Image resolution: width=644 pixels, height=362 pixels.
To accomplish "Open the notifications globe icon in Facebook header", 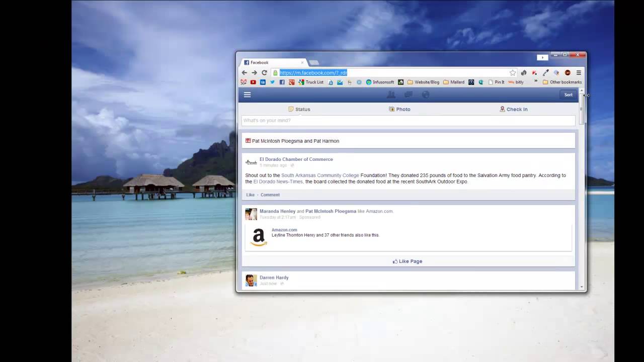I will (x=426, y=95).
